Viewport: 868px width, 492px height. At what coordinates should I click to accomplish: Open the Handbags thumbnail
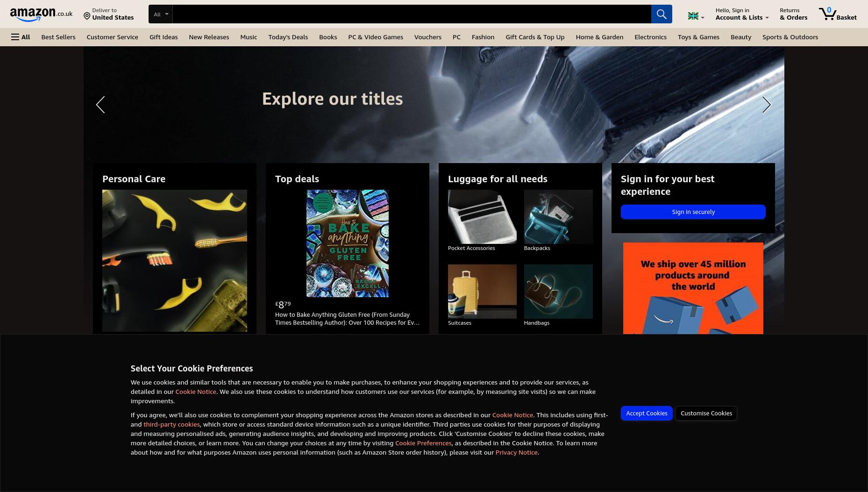point(558,292)
